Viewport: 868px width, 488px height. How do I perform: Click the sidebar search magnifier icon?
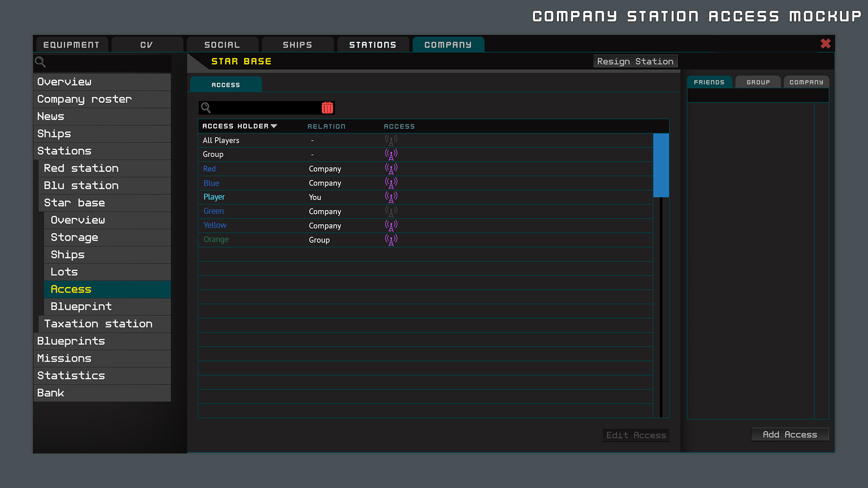(41, 62)
